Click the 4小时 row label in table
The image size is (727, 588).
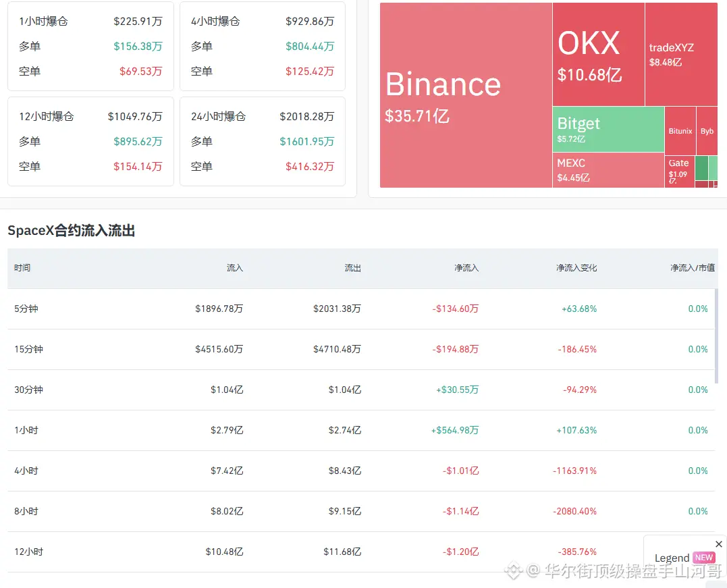(26, 471)
